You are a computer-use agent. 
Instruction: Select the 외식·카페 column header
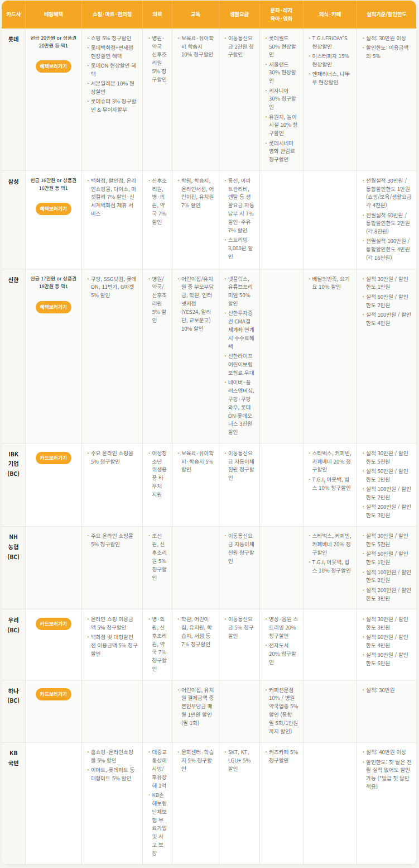click(330, 15)
